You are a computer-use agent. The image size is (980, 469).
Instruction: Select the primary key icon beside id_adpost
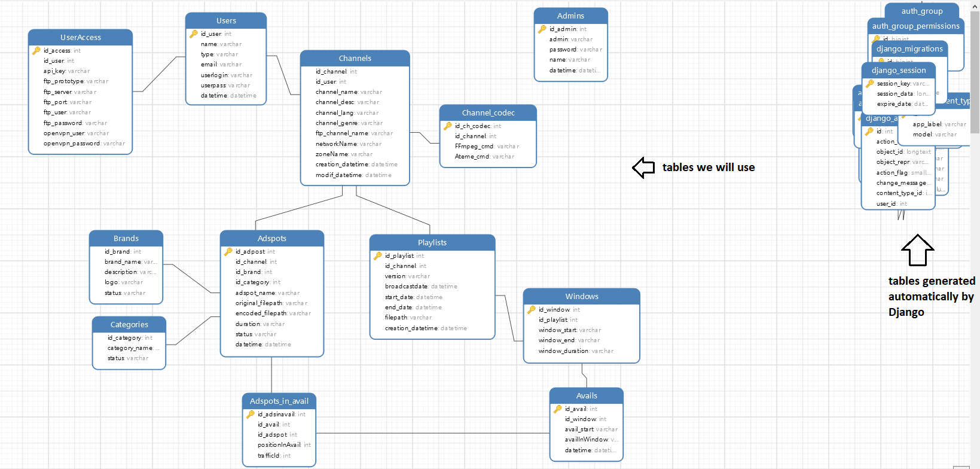point(228,252)
